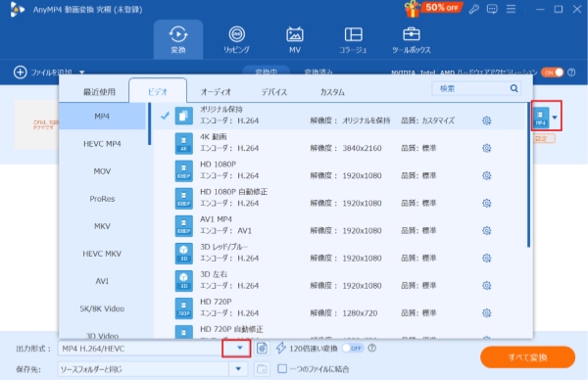Choose the HD 1080P 自動修正 preset icon

(184, 198)
